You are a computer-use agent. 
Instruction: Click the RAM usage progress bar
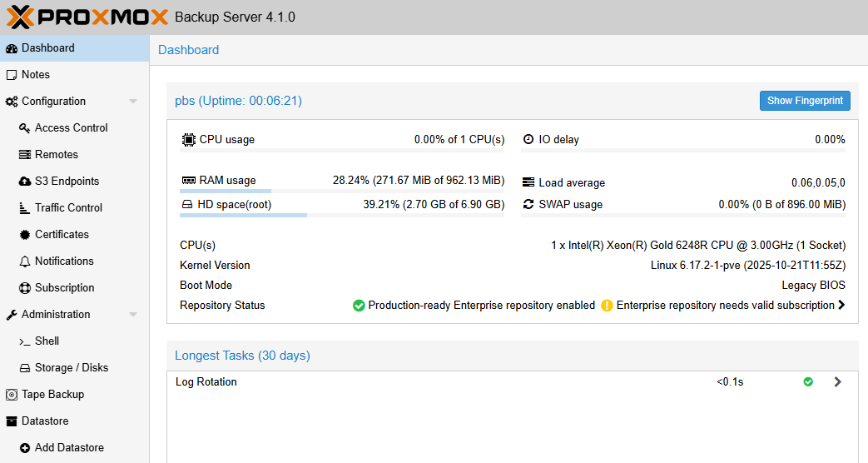[x=342, y=191]
